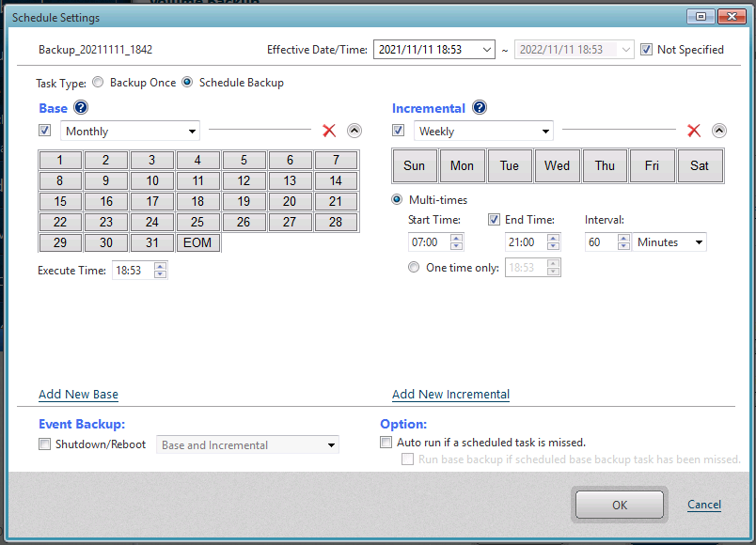
Task: Click the help icon next to Incremental
Action: (x=480, y=109)
